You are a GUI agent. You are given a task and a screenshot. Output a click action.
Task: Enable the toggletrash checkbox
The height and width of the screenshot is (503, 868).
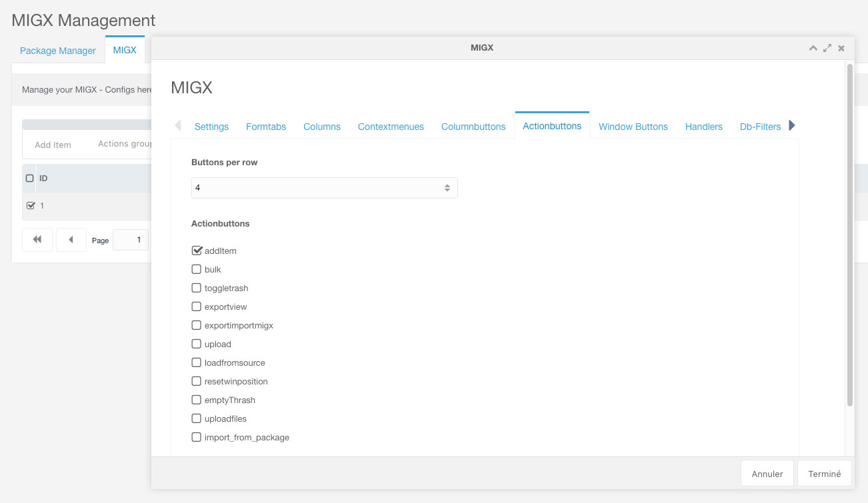point(197,288)
